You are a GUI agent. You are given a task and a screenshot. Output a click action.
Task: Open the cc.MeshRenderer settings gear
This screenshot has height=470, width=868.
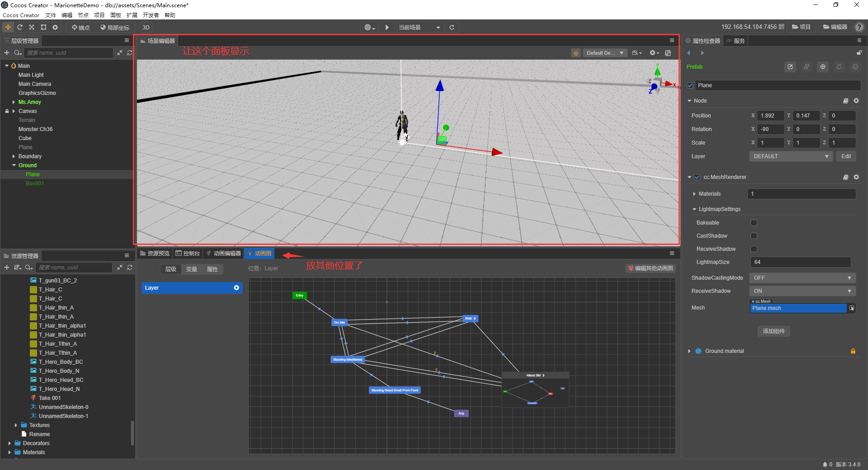tap(856, 177)
